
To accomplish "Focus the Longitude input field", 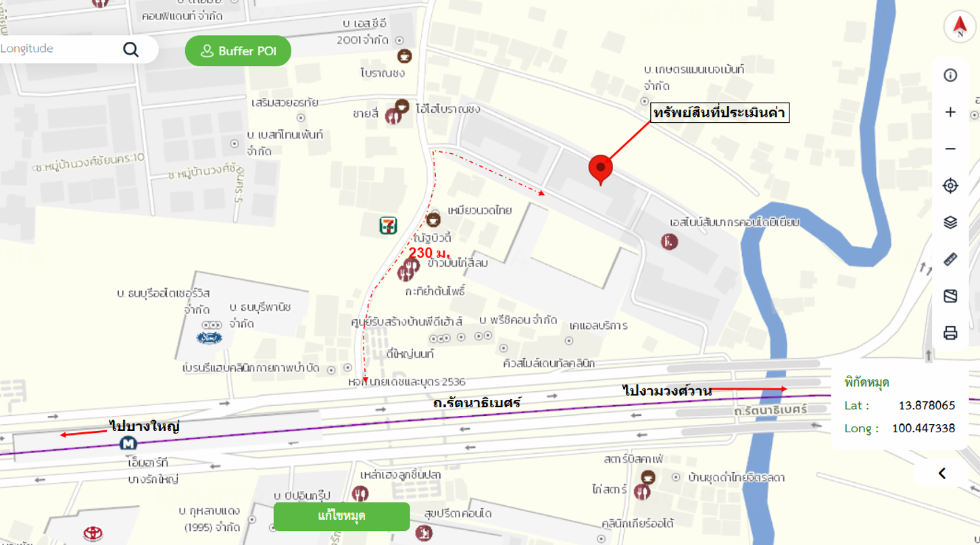I will pos(57,49).
